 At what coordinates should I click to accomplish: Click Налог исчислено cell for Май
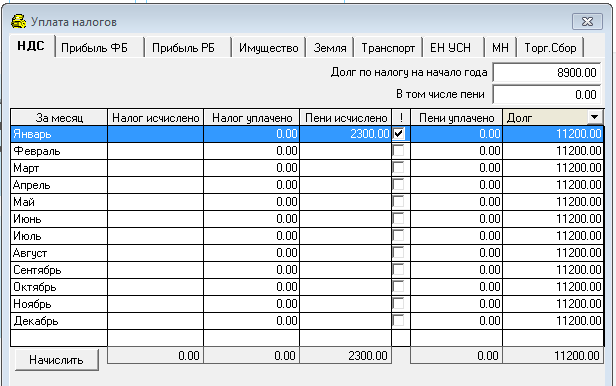pyautogui.click(x=156, y=202)
